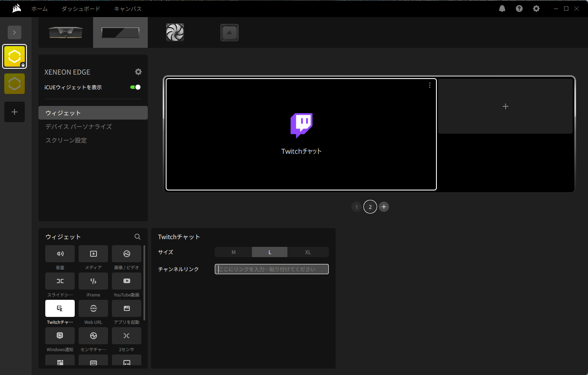This screenshot has height=375, width=588.
Task: Set widget size to L
Action: [x=270, y=252]
